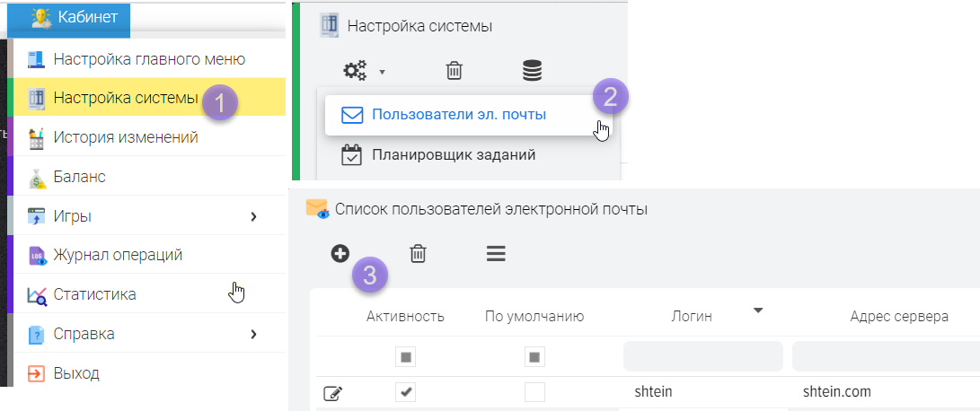The width and height of the screenshot is (980, 411).
Task: Uncheck the Активность checkbox for shtein
Action: coord(406,392)
